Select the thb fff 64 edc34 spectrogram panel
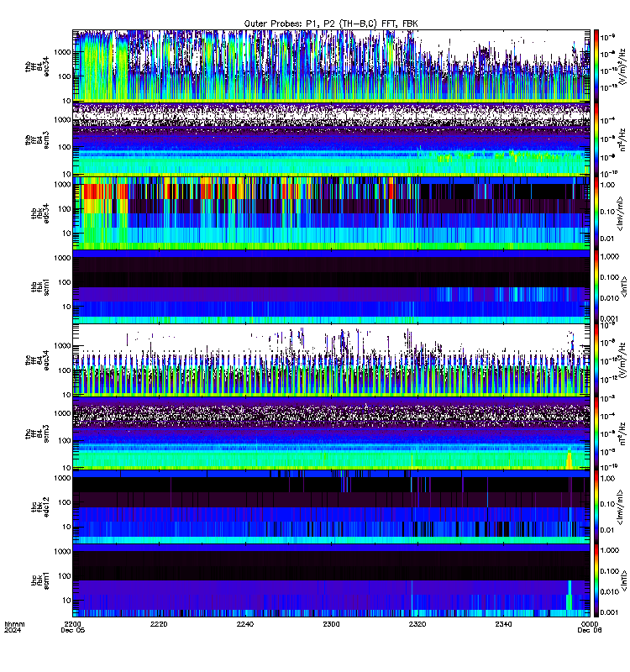This screenshot has width=630, height=672. 331,66
